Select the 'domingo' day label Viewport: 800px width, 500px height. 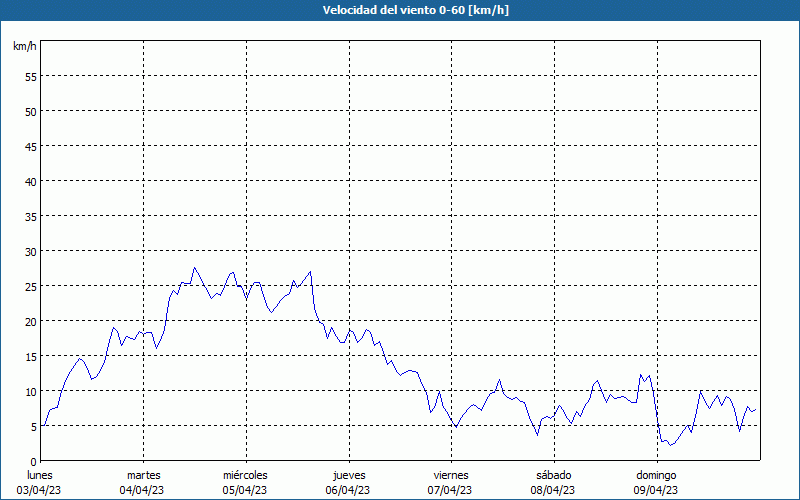click(656, 476)
